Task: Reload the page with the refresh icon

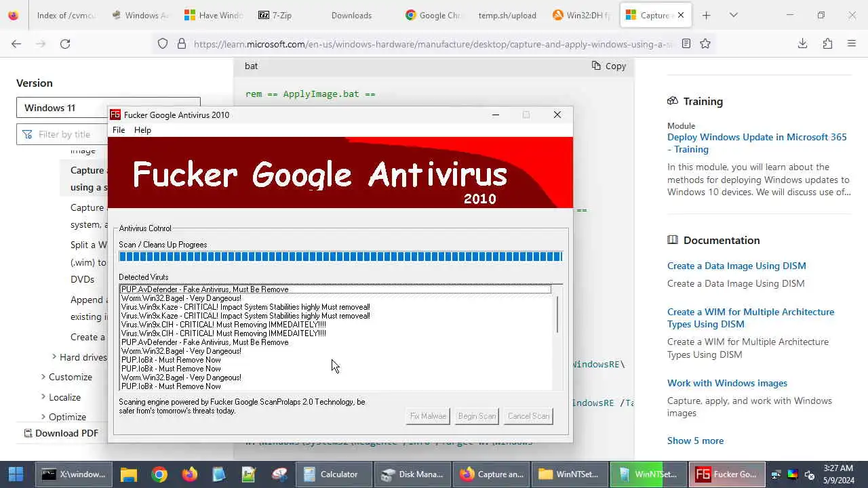Action: point(65,43)
